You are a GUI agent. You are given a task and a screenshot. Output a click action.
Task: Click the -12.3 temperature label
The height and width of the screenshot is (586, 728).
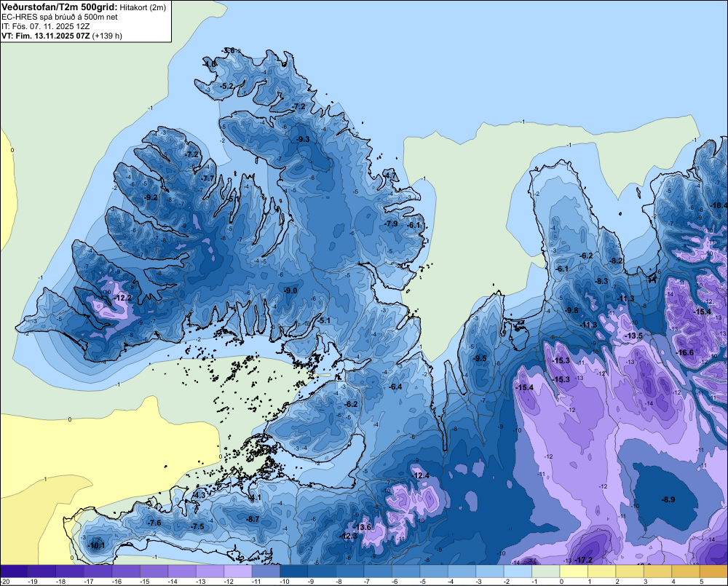tap(349, 536)
